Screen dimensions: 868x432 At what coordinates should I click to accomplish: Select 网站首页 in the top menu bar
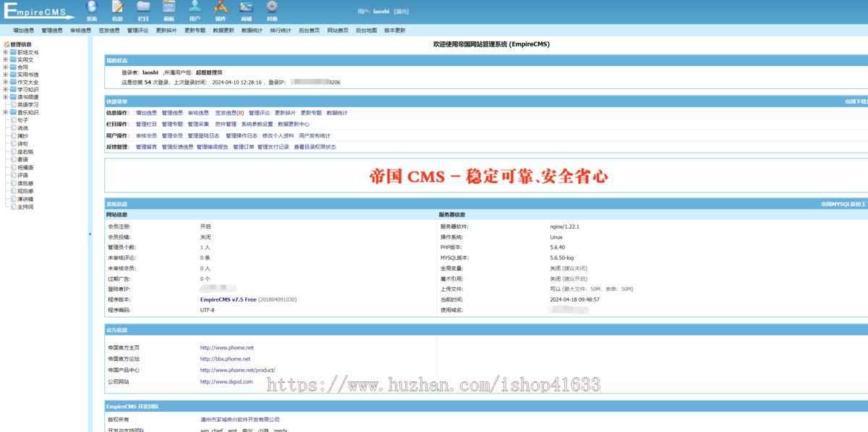click(x=338, y=30)
